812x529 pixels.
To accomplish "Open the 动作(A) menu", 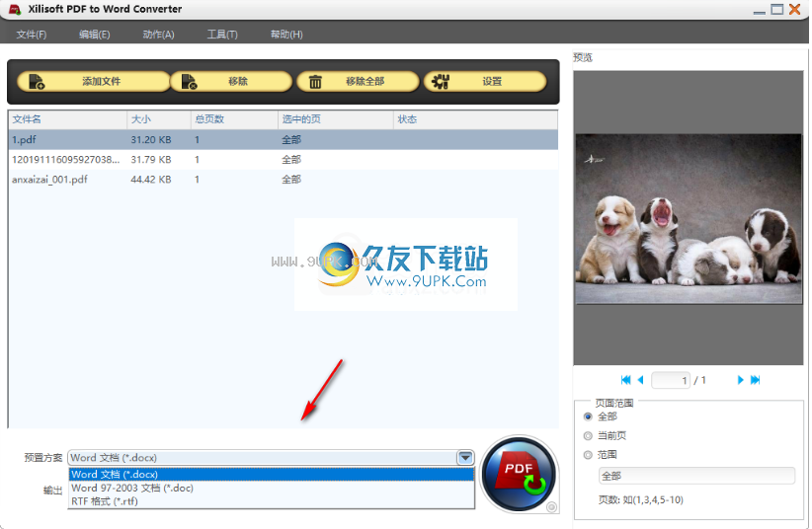I will (x=158, y=35).
